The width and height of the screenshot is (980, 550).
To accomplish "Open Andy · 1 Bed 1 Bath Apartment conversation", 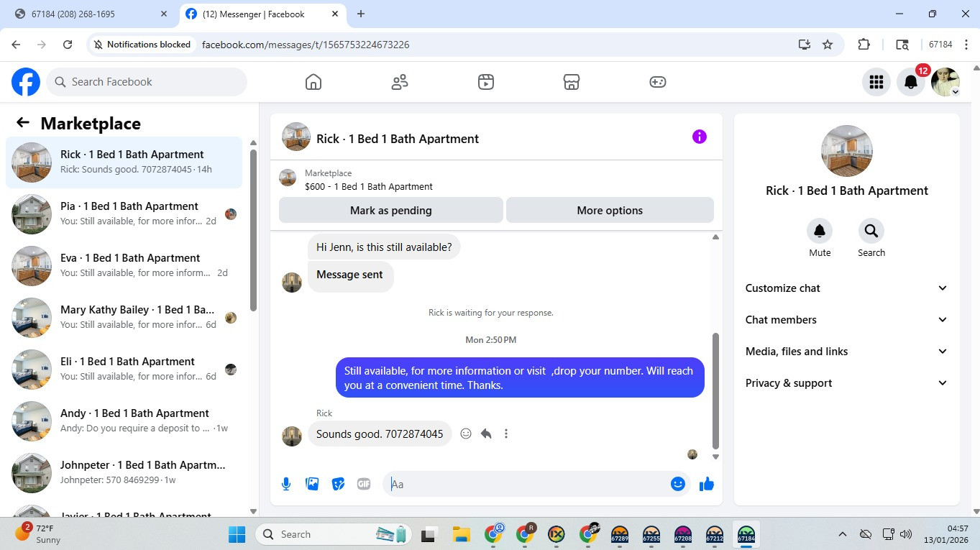I will click(124, 421).
